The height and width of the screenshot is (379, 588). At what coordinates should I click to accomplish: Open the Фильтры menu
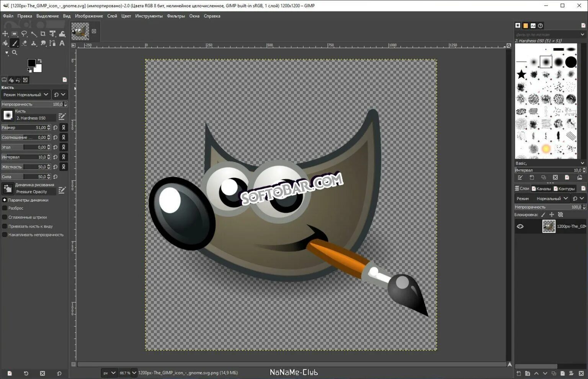pyautogui.click(x=176, y=16)
